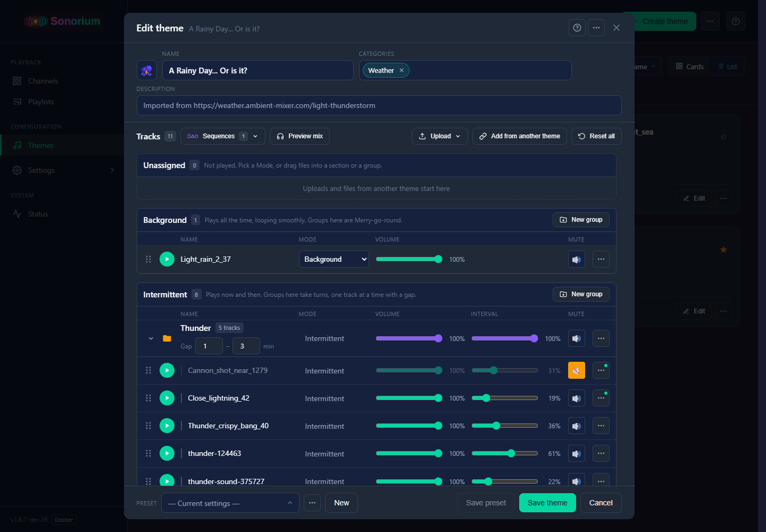Play the Cannon_shot_near_1279 track
Viewport: 766px width, 532px height.
pos(167,370)
